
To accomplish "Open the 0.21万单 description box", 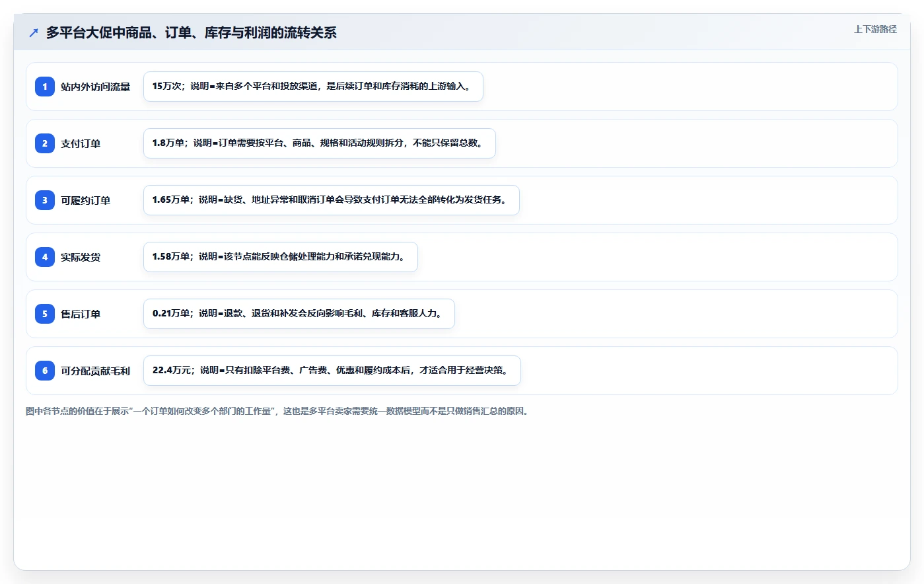I will 299,314.
